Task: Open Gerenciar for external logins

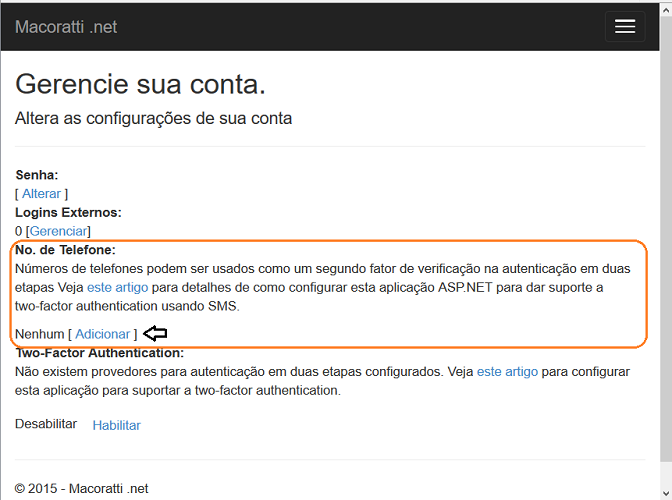Action: point(58,231)
